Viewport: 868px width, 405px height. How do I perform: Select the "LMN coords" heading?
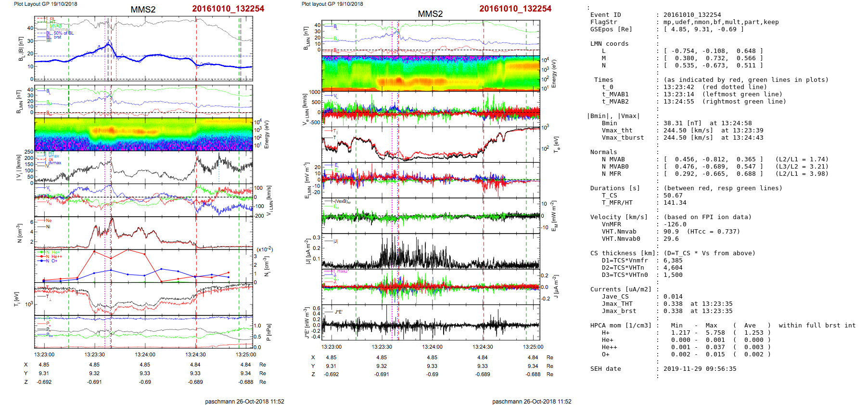609,44
